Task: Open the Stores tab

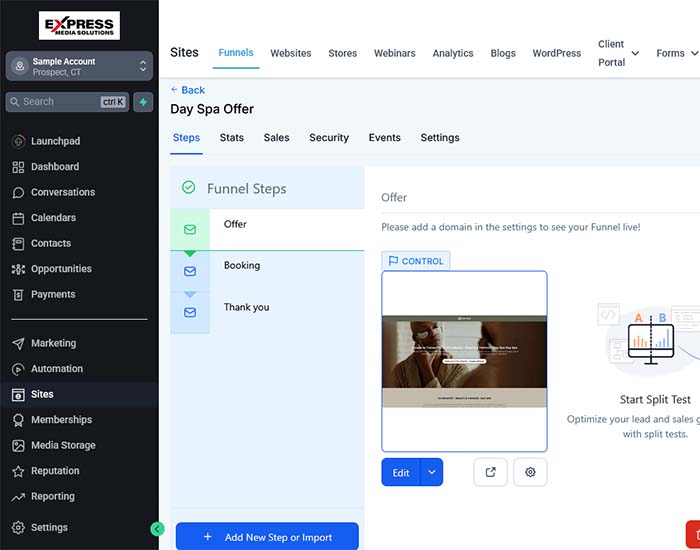Action: pos(342,53)
